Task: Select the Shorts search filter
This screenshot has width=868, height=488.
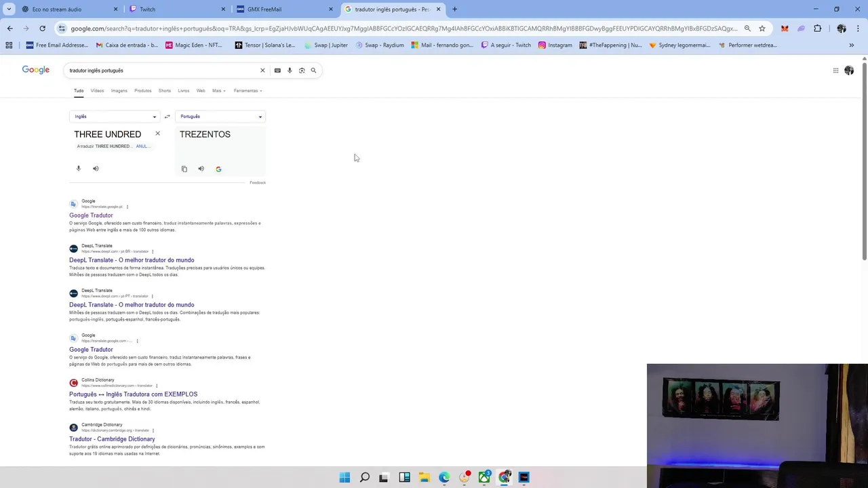Action: click(164, 91)
